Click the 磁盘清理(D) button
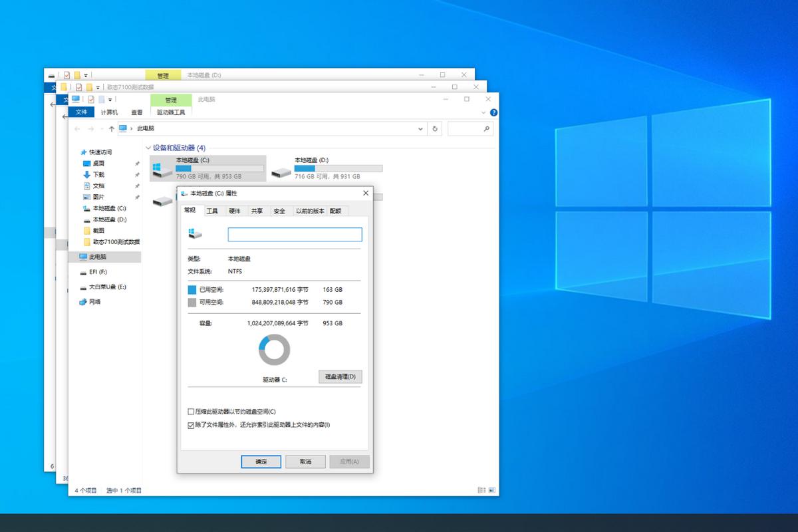 [340, 376]
